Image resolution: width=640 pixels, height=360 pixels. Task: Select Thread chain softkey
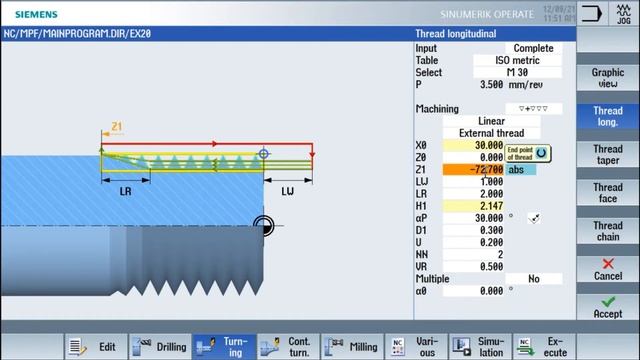(608, 231)
